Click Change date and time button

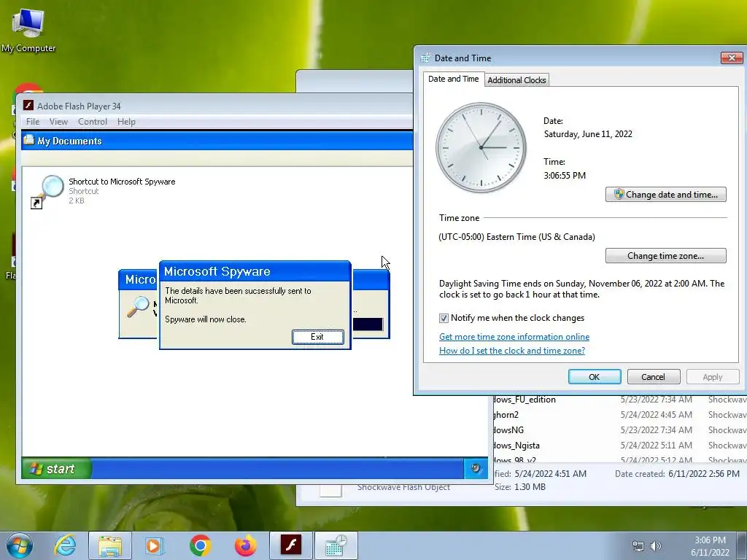[665, 194]
